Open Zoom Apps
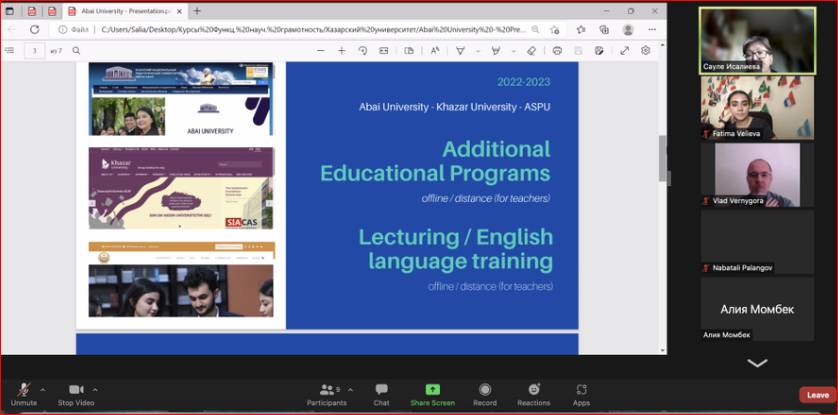The image size is (838, 415). click(x=581, y=395)
